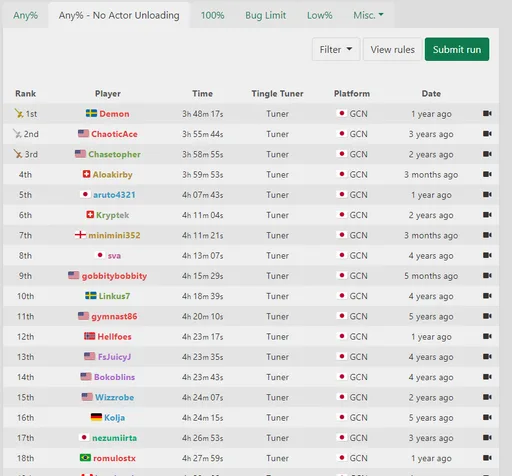
Task: Expand the Filter dropdown
Action: click(336, 49)
